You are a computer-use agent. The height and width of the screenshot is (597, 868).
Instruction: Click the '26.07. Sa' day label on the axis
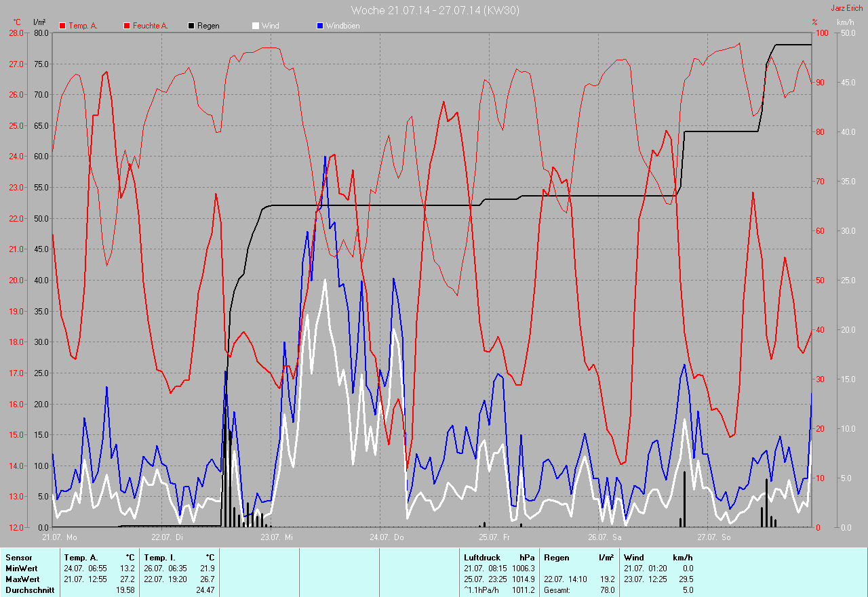point(605,537)
